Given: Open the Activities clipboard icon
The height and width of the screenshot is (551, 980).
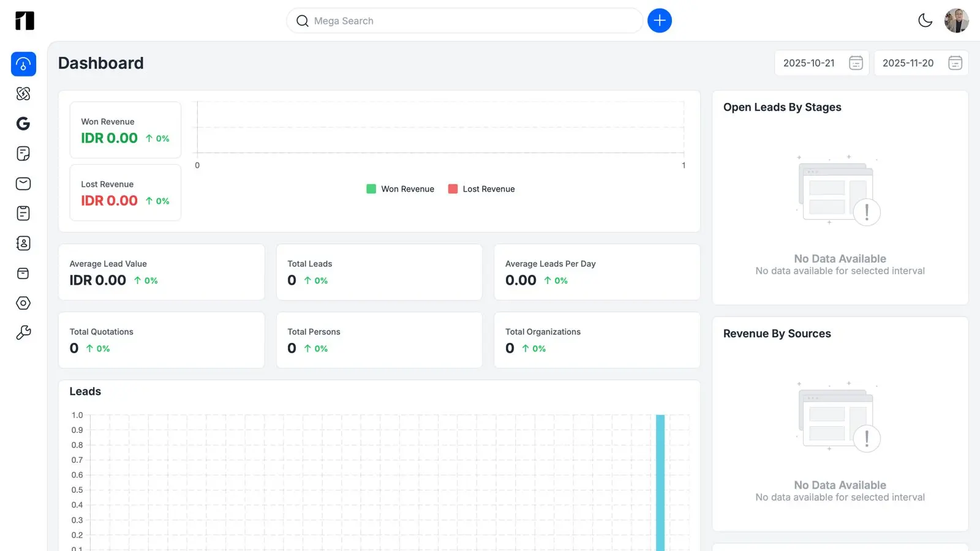Looking at the screenshot, I should coord(23,213).
